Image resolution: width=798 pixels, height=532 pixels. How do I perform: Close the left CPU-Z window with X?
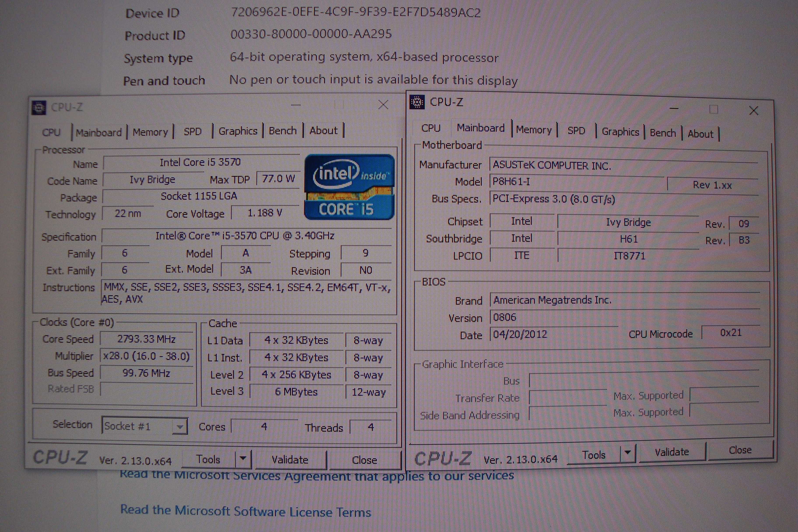(x=383, y=105)
